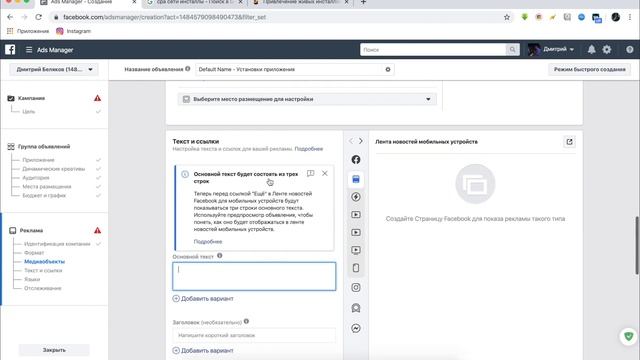Switch to Режим быстрого создания
The height and width of the screenshot is (360, 640).
click(589, 69)
